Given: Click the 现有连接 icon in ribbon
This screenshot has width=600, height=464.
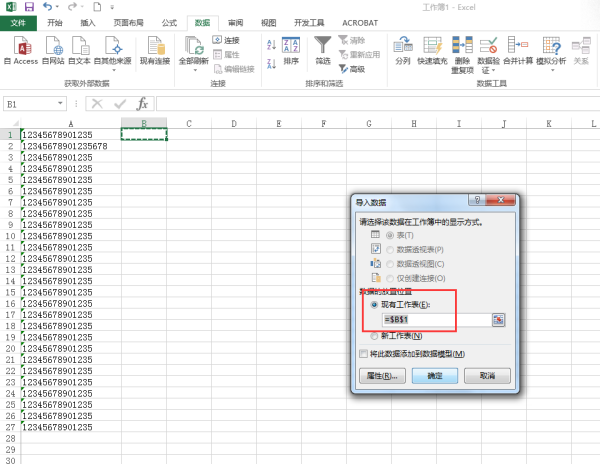Looking at the screenshot, I should 155,45.
